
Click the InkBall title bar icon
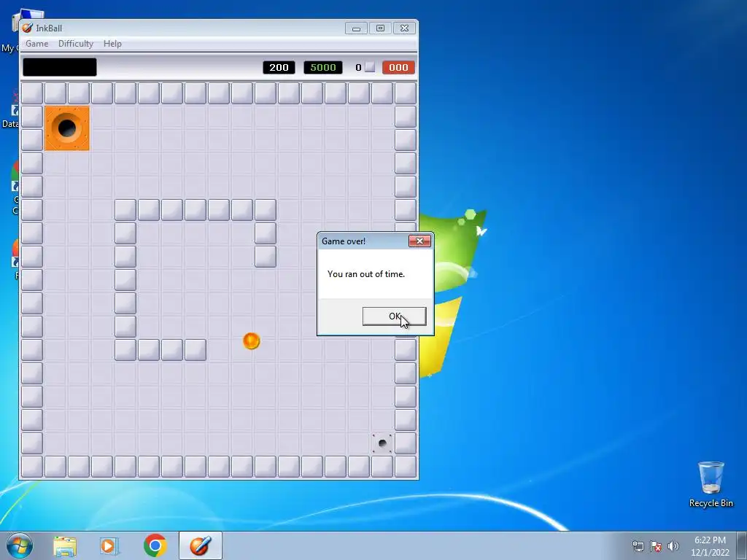(x=28, y=28)
